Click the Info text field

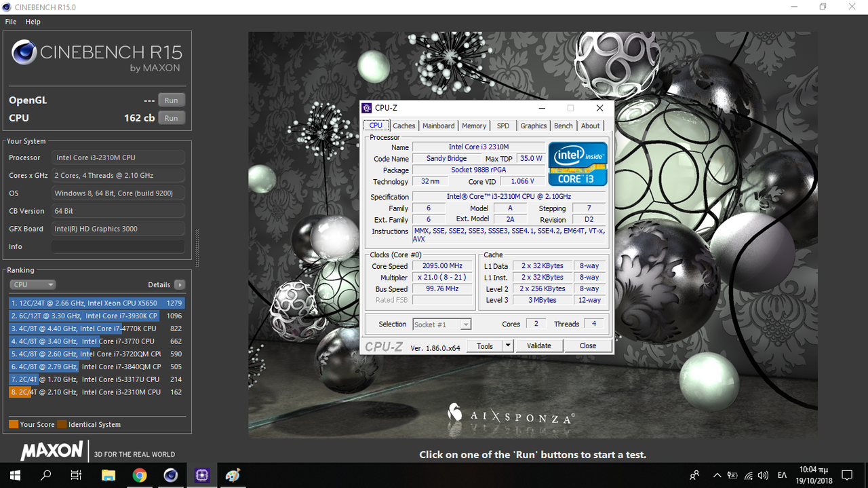tap(118, 246)
